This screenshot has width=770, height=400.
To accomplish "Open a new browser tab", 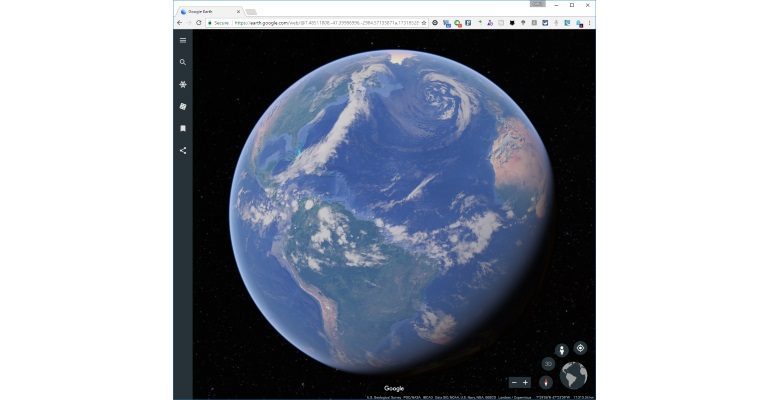I will [x=251, y=11].
